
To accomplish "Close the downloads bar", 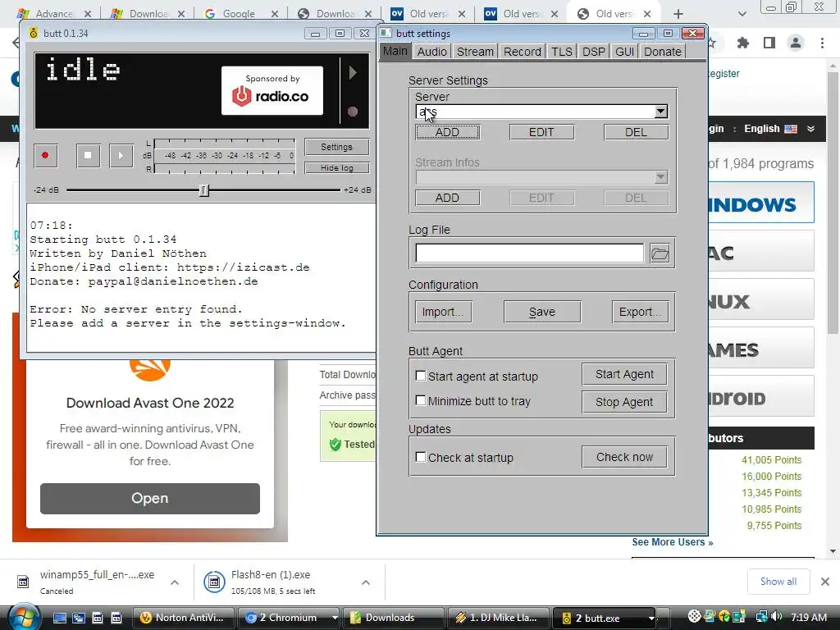I will (825, 582).
